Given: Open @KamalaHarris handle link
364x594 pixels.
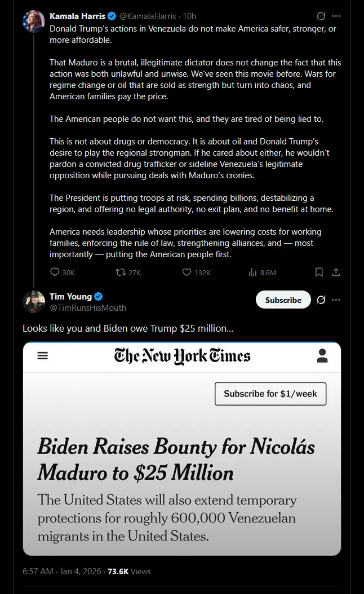Looking at the screenshot, I should [x=145, y=16].
